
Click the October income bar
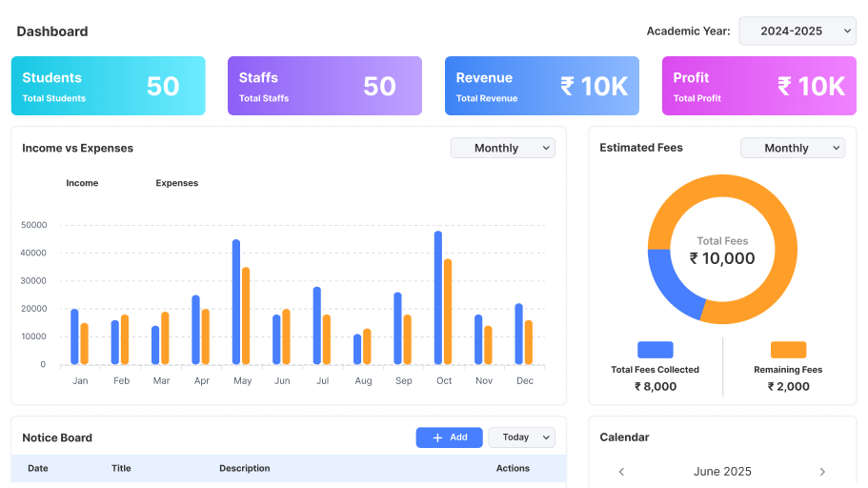[438, 297]
